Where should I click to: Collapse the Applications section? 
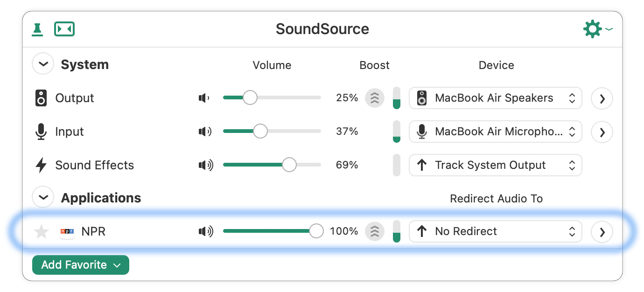pos(43,197)
